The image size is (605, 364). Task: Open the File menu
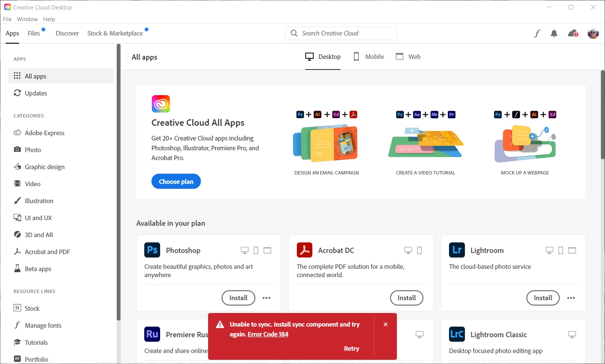7,19
